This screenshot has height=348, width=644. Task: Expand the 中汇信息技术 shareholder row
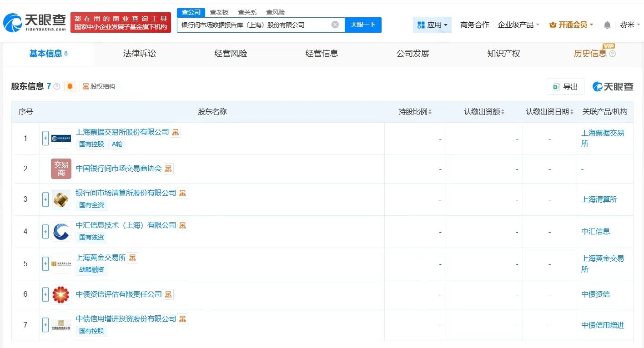click(45, 231)
